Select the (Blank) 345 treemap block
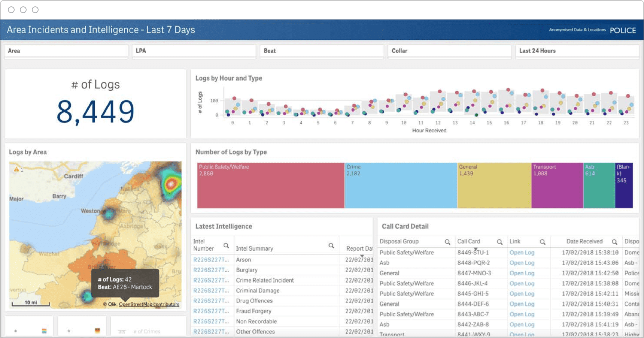Screen dimensions: 644x338 [624, 185]
